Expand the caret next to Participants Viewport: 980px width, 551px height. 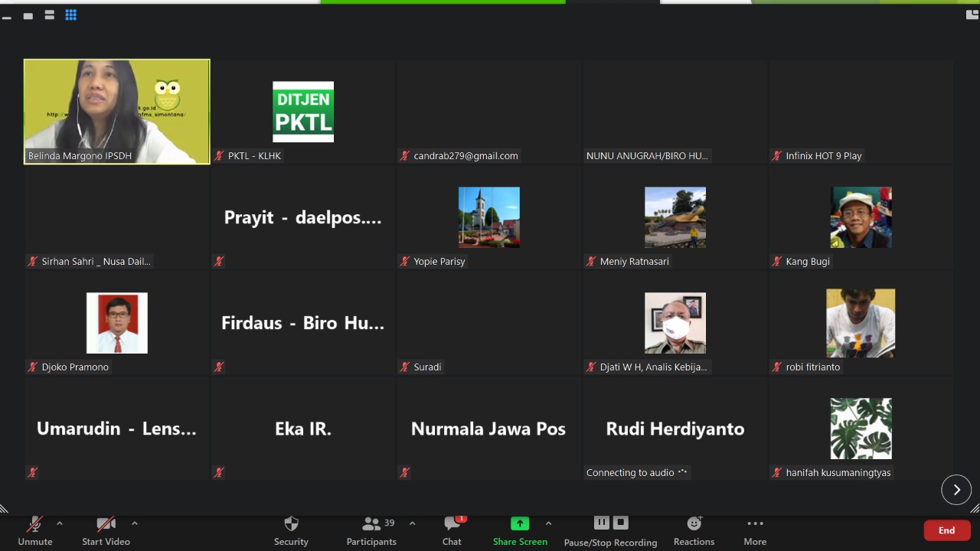(412, 523)
